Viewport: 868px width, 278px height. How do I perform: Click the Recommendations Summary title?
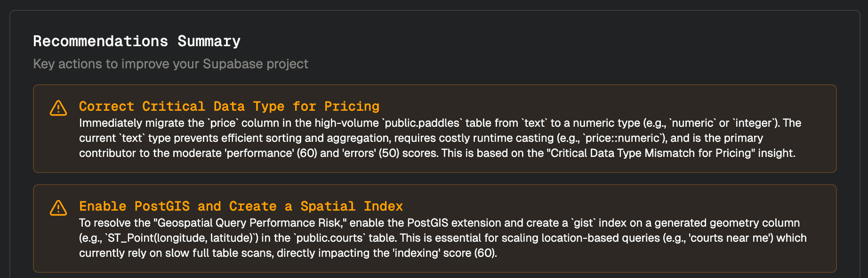click(137, 41)
